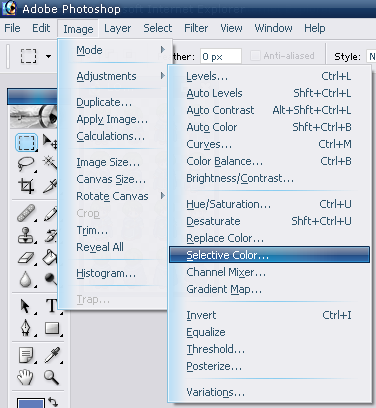The height and width of the screenshot is (408, 376).
Task: Select the Zoom tool
Action: click(51, 377)
